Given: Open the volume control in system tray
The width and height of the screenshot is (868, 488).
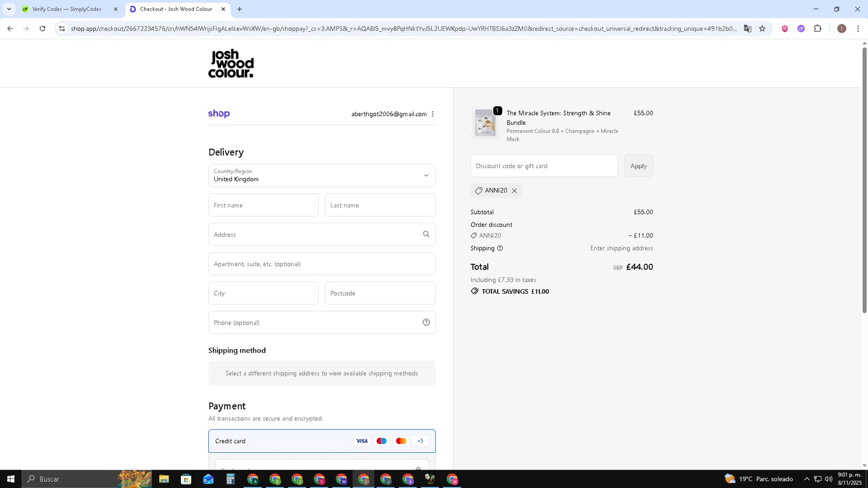Looking at the screenshot, I should click(829, 479).
